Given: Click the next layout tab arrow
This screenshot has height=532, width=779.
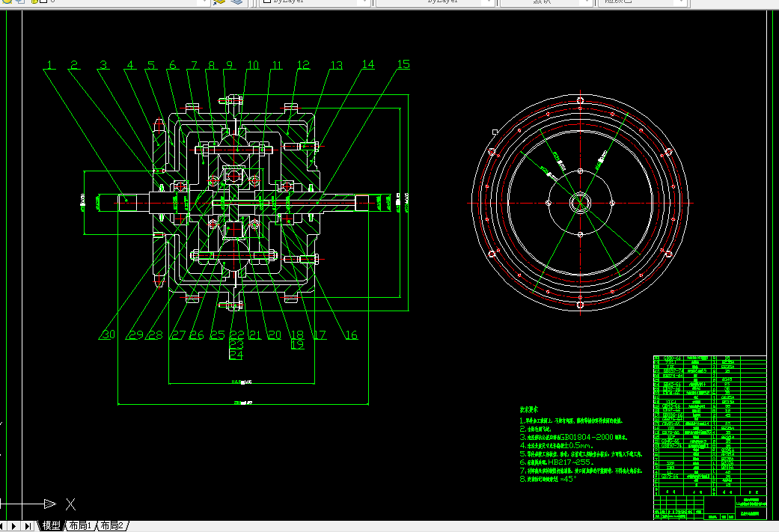Looking at the screenshot, I should 14,525.
